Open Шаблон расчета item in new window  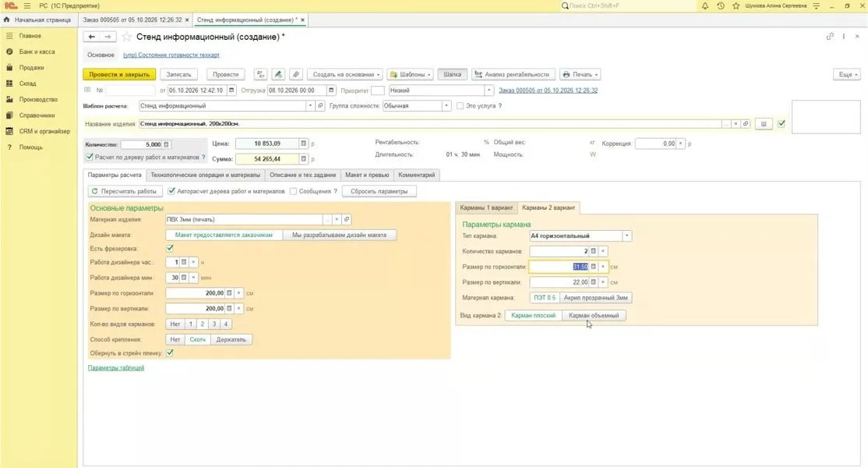pyautogui.click(x=320, y=106)
